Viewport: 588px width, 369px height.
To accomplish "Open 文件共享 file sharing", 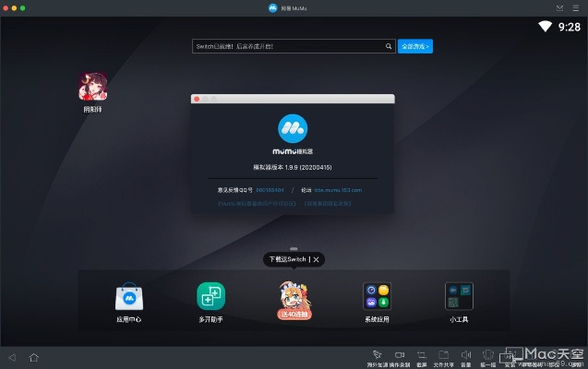I will [x=444, y=358].
